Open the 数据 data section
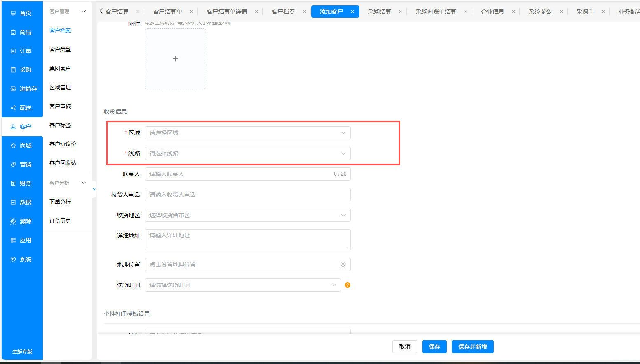640x364 pixels. [22, 202]
